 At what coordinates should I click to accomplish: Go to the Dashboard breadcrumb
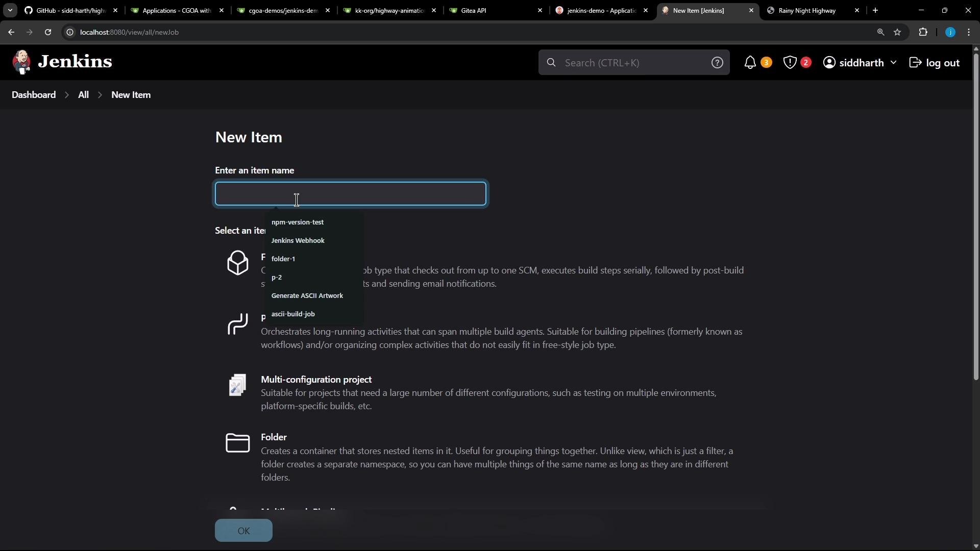34,95
